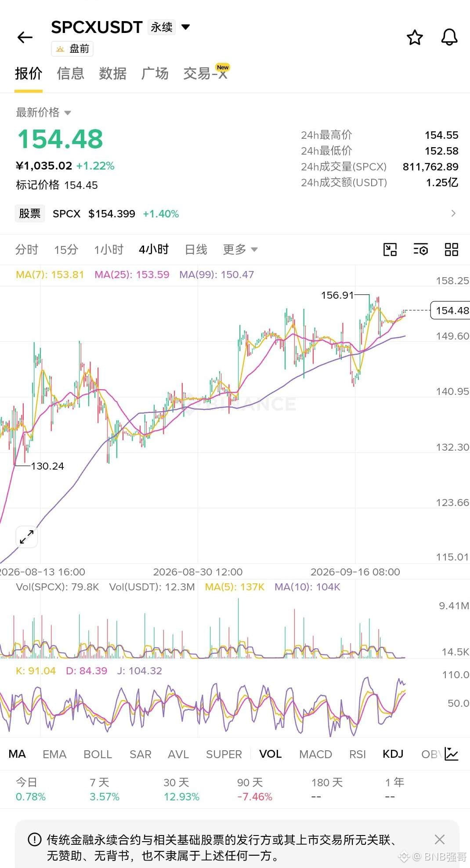The height and width of the screenshot is (868, 470).
Task: Open SPCX stock details row
Action: point(235,213)
